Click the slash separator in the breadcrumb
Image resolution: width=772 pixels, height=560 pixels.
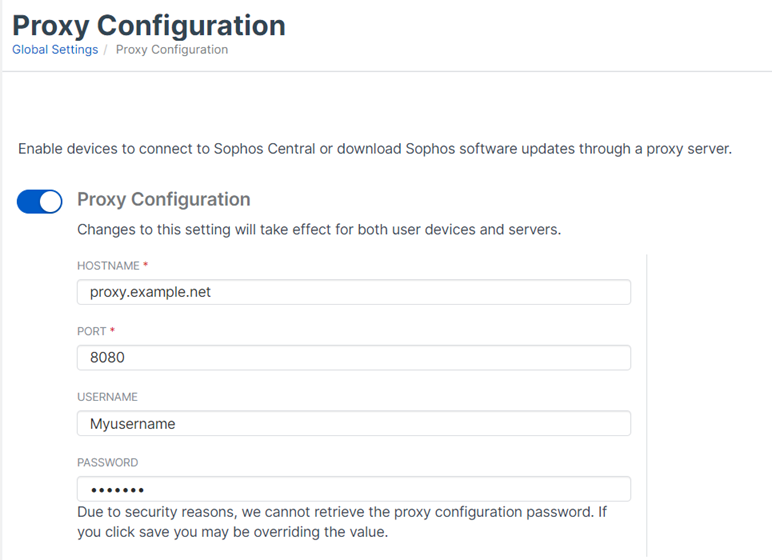coord(106,49)
